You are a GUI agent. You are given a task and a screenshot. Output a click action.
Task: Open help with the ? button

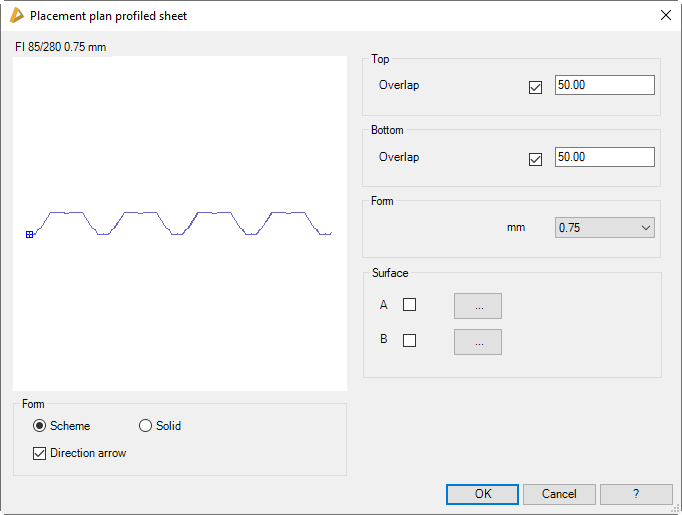(x=636, y=494)
